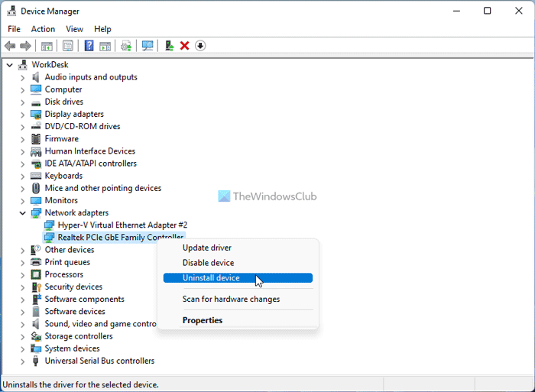Open the Action menu
This screenshot has height=392, width=535.
pyautogui.click(x=43, y=29)
